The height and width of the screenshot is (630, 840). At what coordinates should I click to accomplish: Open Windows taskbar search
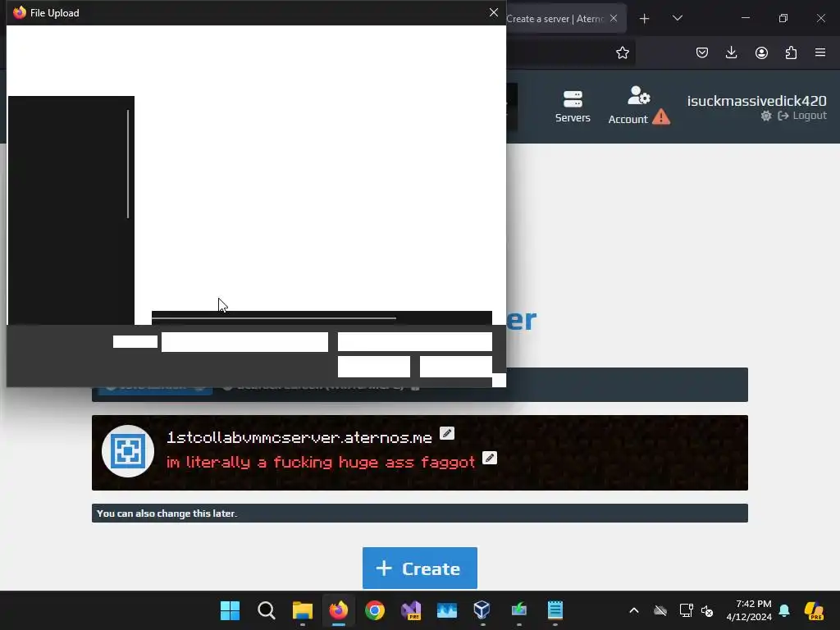(x=267, y=610)
